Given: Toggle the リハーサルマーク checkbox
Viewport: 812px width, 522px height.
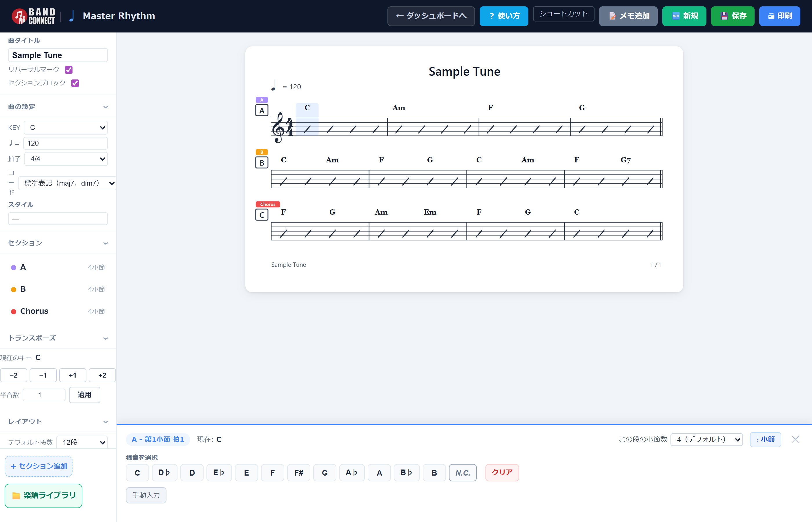Looking at the screenshot, I should click(x=69, y=70).
